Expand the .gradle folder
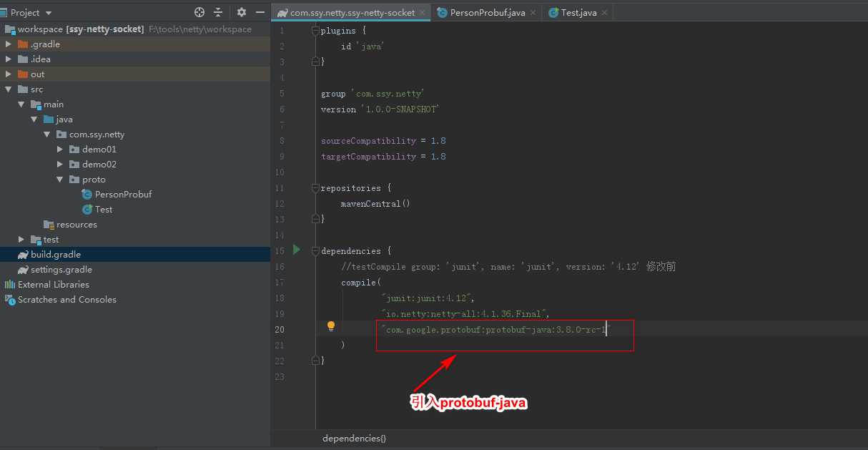 (x=9, y=44)
